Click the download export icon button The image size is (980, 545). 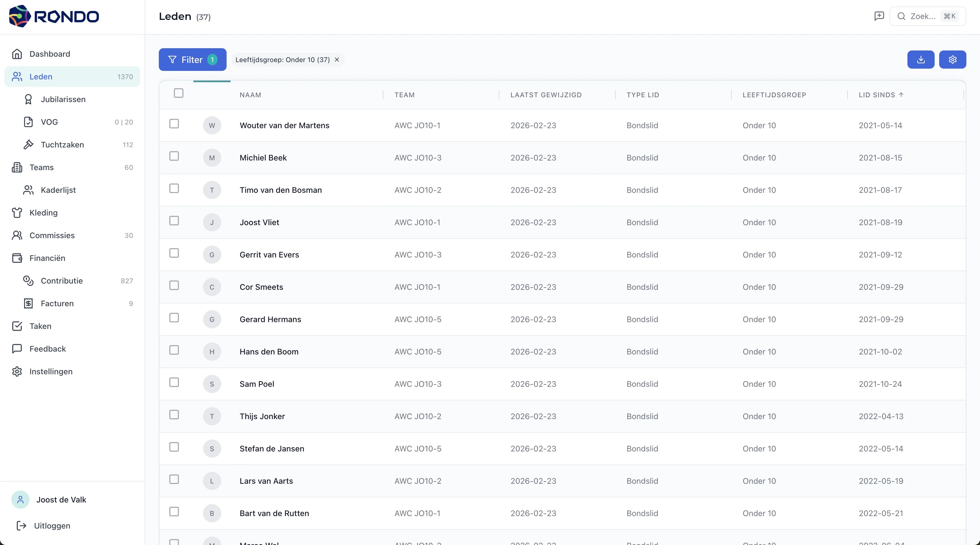pyautogui.click(x=921, y=60)
